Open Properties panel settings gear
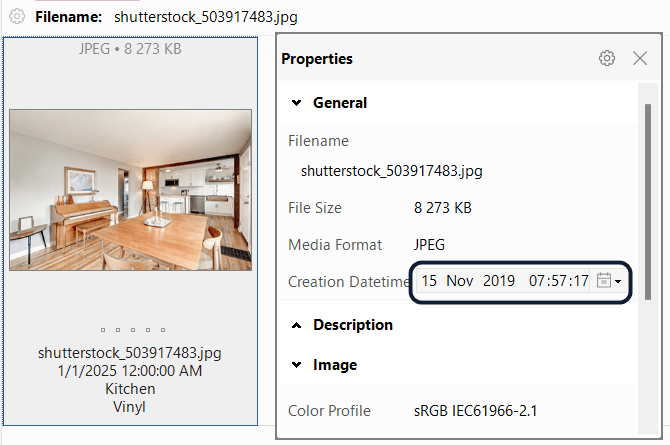 (607, 59)
